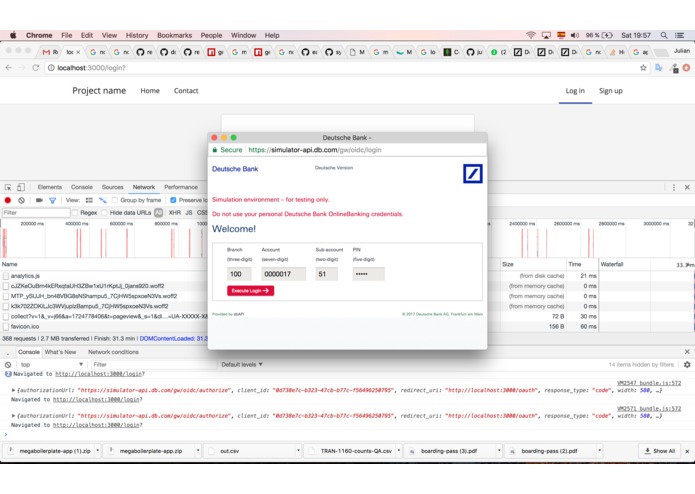Bookmark this page with the star icon
The width and height of the screenshot is (695, 494).
(643, 68)
